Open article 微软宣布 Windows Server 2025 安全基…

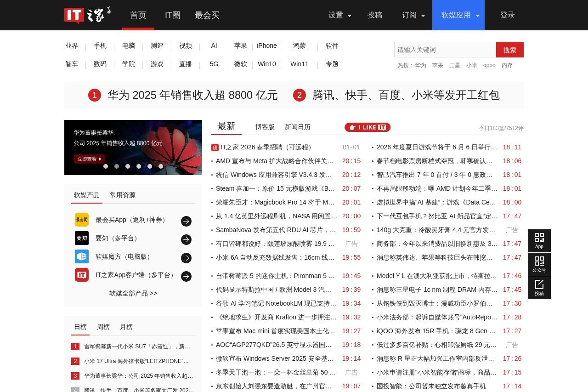click(275, 358)
